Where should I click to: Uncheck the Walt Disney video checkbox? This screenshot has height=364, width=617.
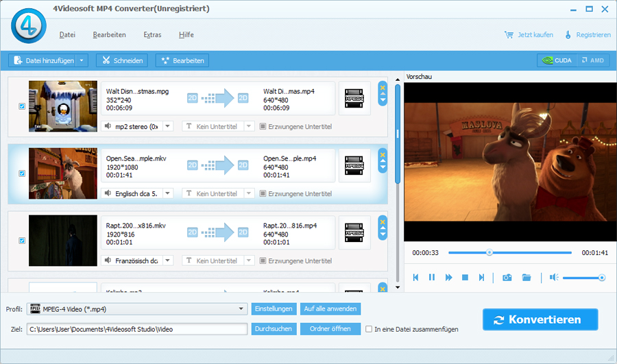(x=22, y=106)
